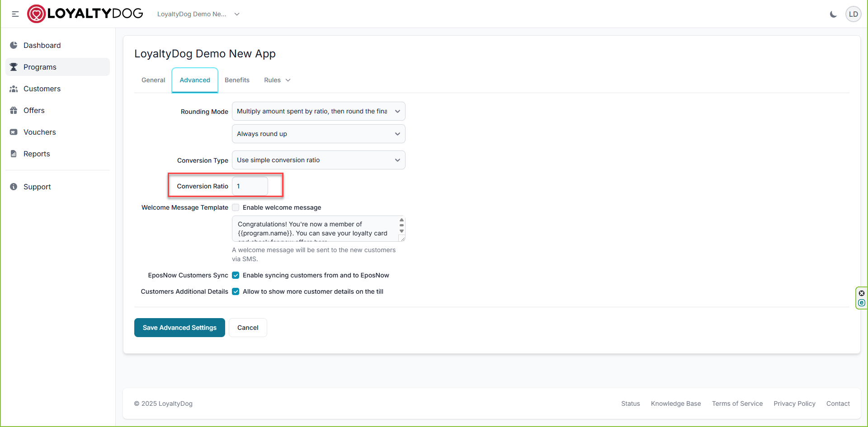Close the floating side widget

click(862, 293)
